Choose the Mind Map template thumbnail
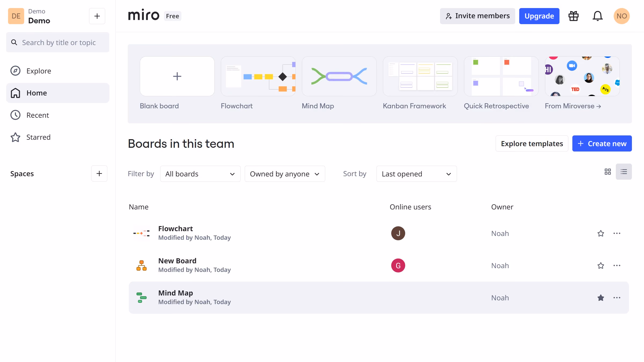Screen dimensions: 644x362 click(x=339, y=76)
